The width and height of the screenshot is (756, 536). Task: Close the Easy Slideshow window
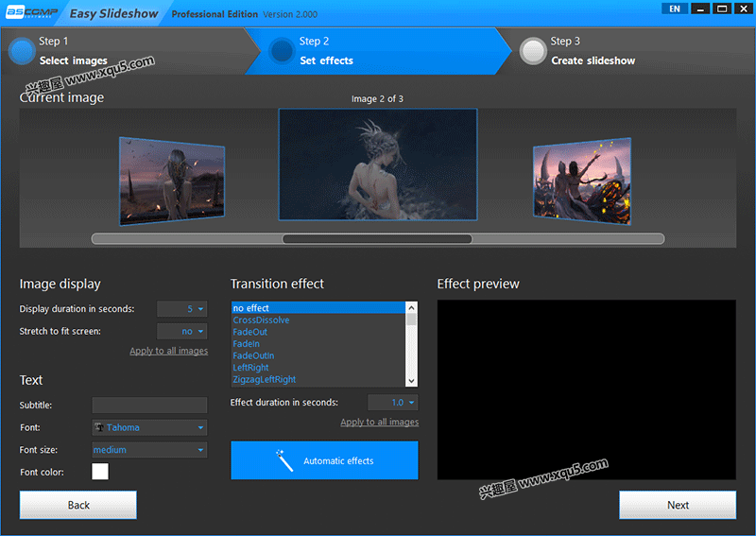743,9
